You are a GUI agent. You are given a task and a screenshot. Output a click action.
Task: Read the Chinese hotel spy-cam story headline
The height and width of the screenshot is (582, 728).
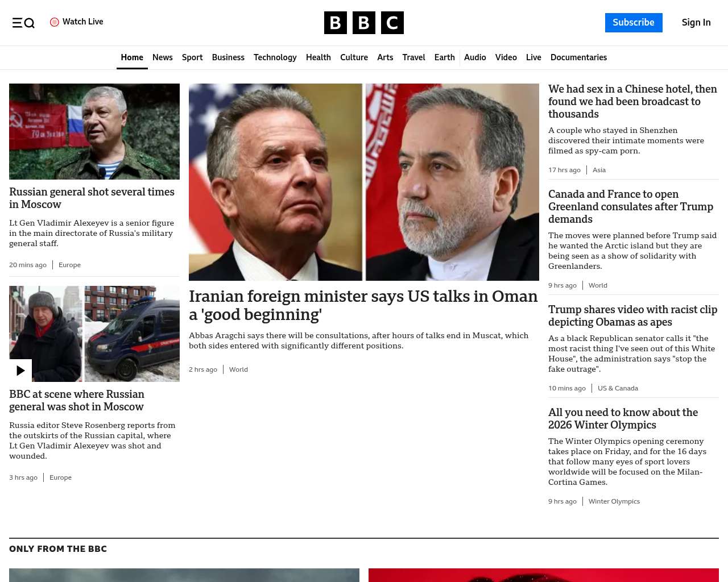[632, 101]
